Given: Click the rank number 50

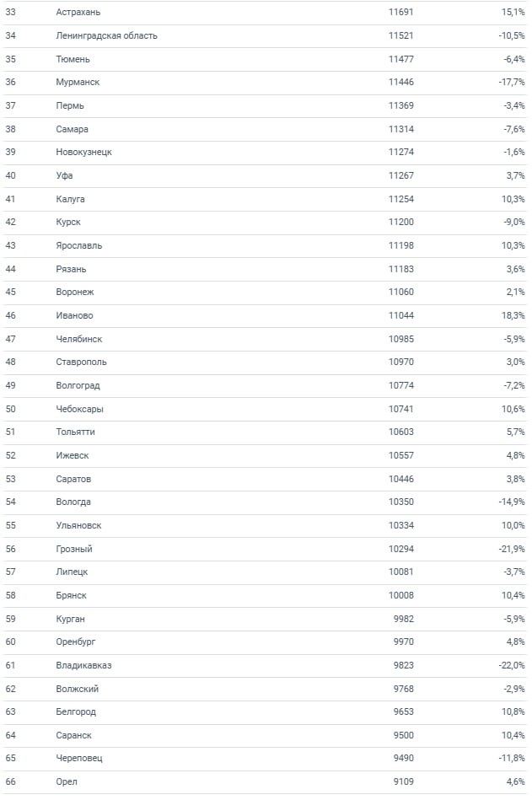Looking at the screenshot, I should click(10, 409).
